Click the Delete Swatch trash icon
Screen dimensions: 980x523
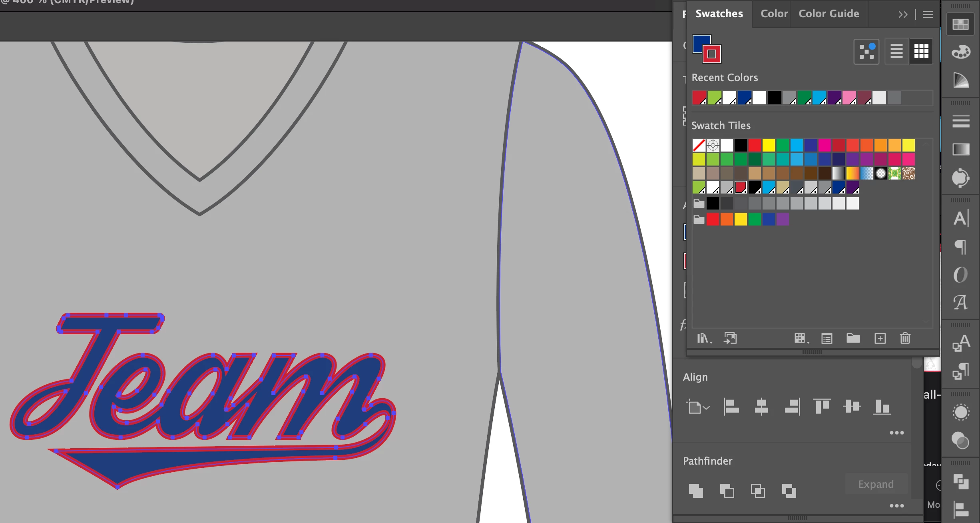click(x=905, y=338)
